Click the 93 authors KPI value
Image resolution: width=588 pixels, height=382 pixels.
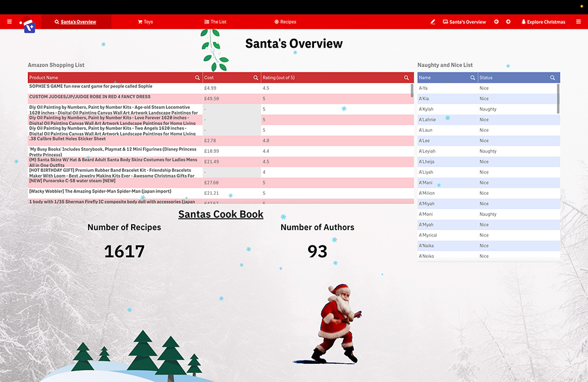[x=318, y=251]
